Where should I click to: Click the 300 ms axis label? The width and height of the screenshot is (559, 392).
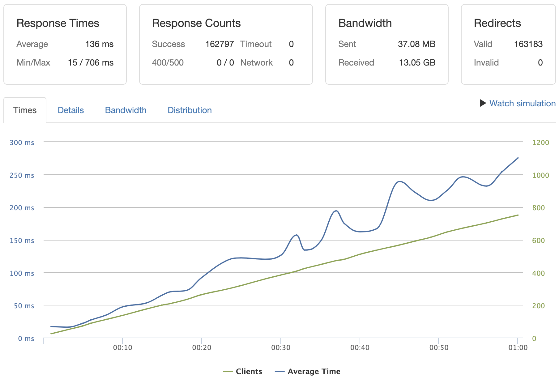[22, 143]
